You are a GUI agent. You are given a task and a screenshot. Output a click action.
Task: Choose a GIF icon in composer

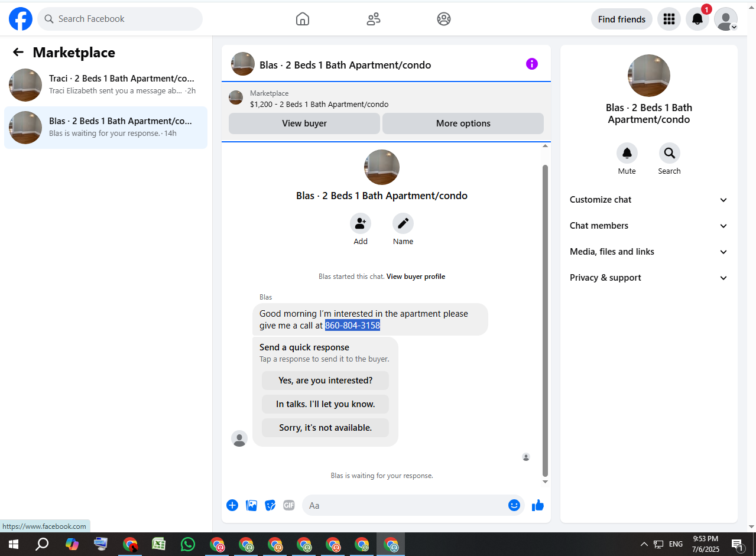[x=289, y=505]
